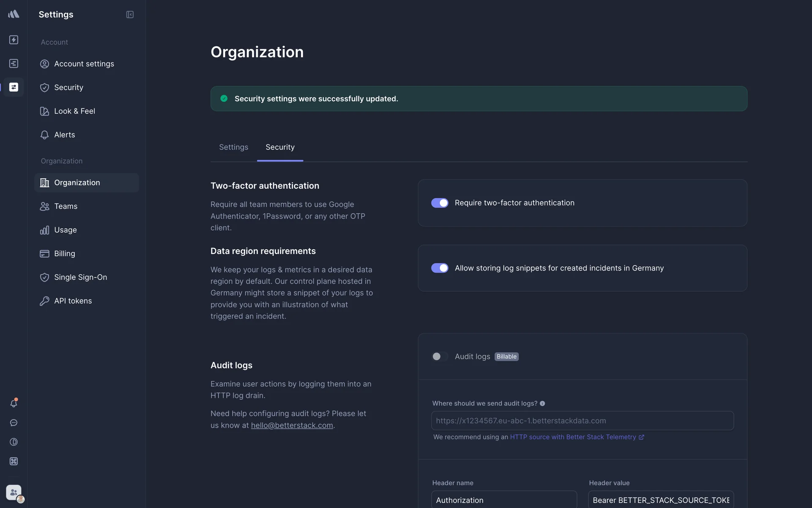Open HTTP source with Better Stack Telemetry link
The height and width of the screenshot is (508, 812).
573,437
